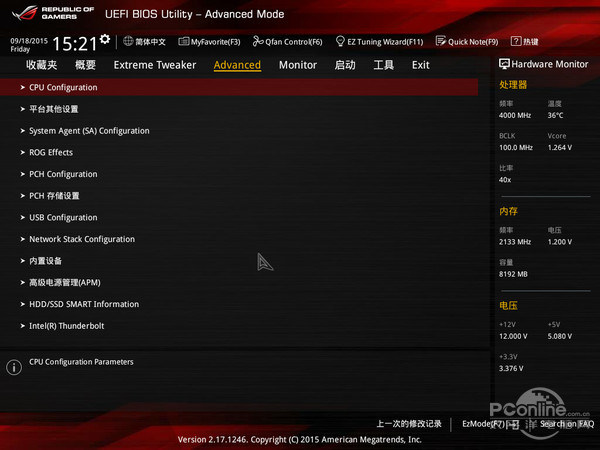
Task: Click the 1.200 V memory voltage value
Action: click(560, 242)
